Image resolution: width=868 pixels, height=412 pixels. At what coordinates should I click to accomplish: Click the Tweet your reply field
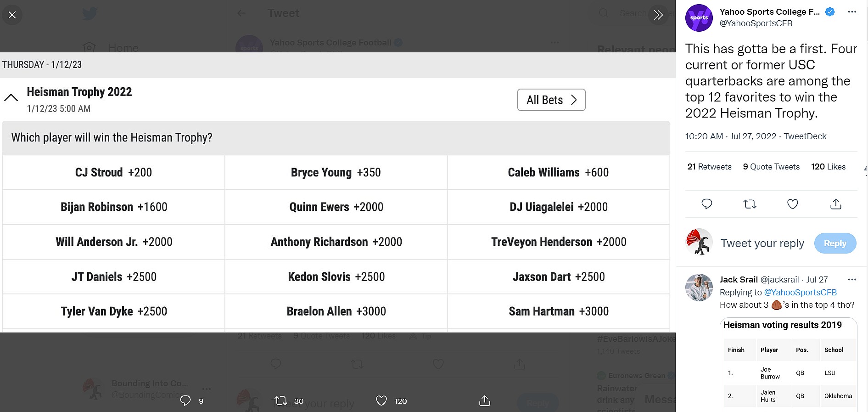coord(762,243)
